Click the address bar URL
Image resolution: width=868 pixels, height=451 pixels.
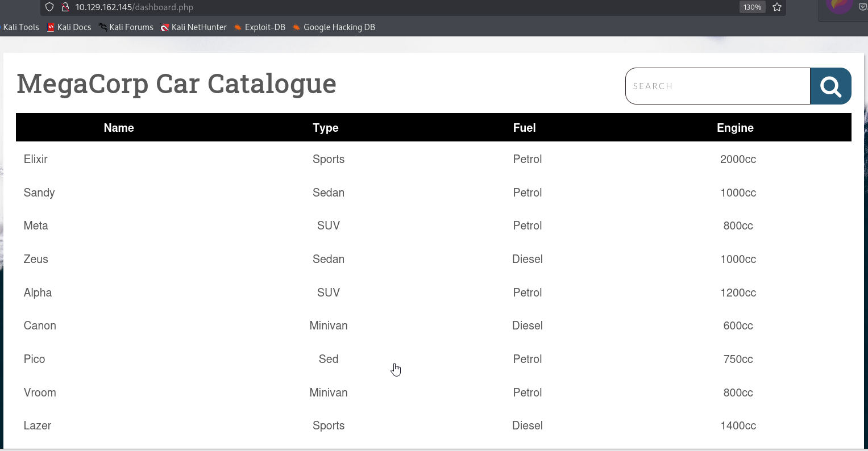[x=134, y=7]
